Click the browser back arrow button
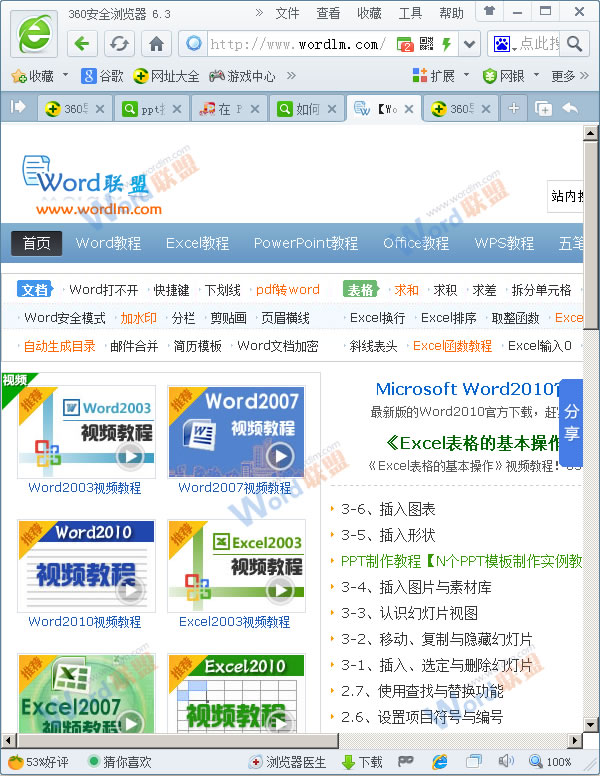 [x=82, y=44]
